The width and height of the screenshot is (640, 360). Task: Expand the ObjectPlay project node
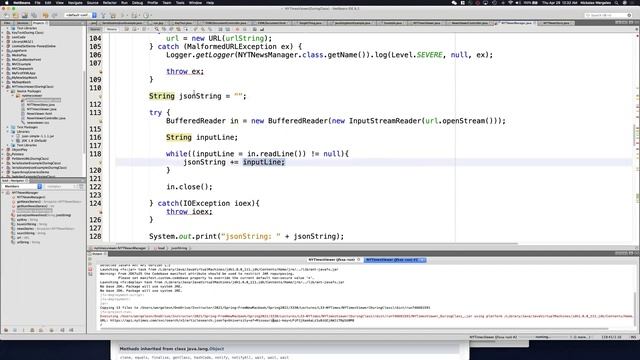click(3, 149)
